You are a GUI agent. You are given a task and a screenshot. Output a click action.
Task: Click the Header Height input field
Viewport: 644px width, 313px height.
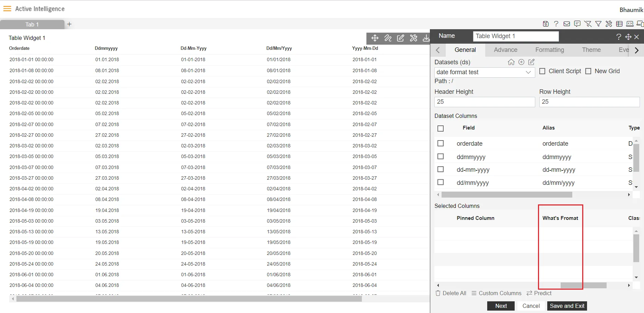[484, 102]
